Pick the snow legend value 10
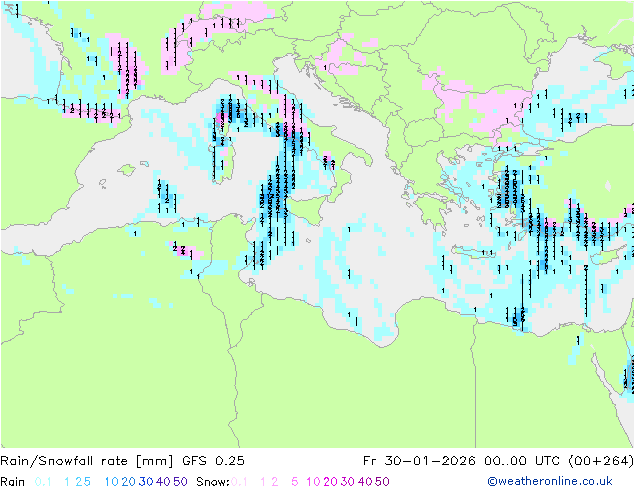634x490 pixels. [x=313, y=482]
